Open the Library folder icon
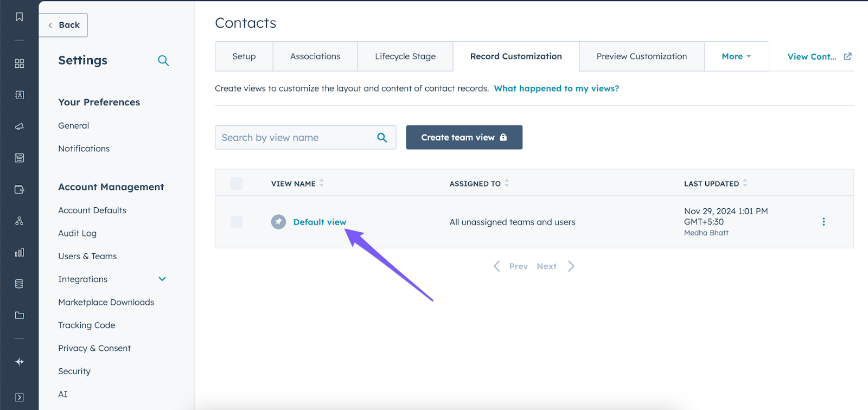 (20, 315)
